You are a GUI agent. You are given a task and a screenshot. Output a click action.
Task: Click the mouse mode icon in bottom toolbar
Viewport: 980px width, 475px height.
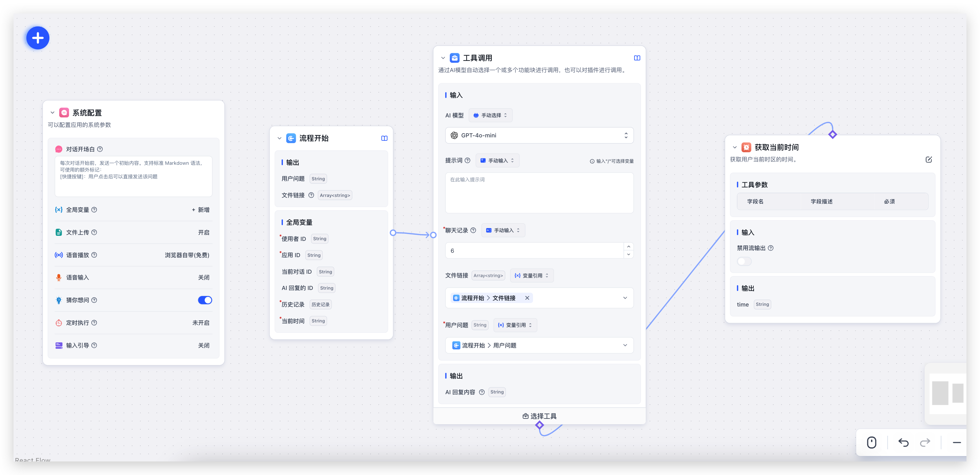point(872,442)
